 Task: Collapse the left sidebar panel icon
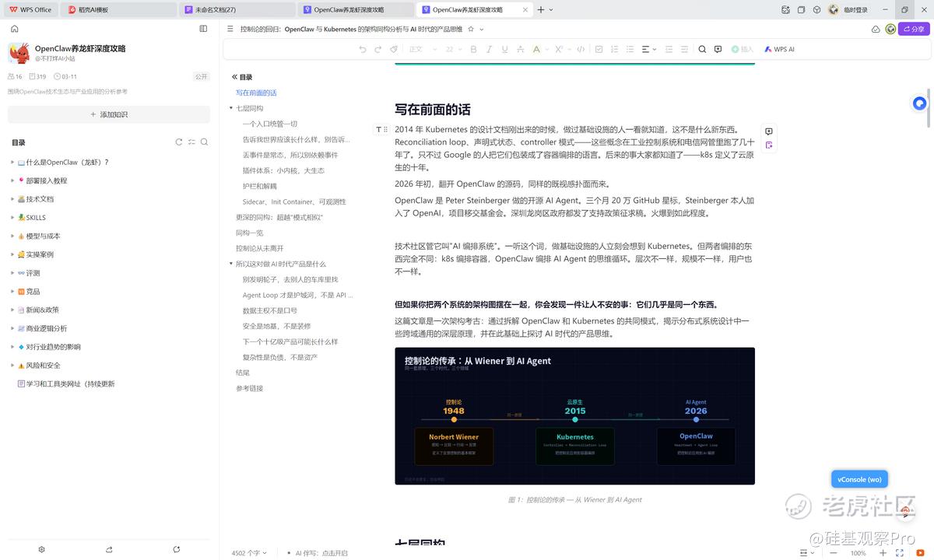(x=204, y=29)
